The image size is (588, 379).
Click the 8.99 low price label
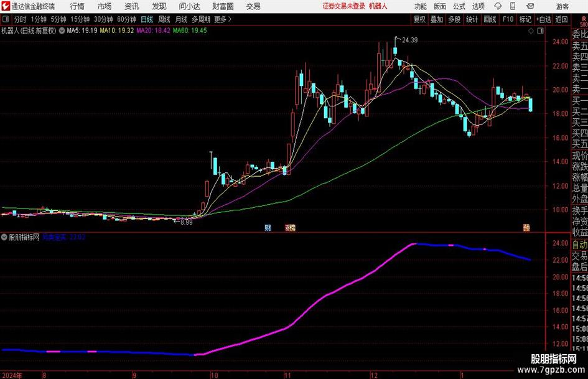tap(187, 222)
